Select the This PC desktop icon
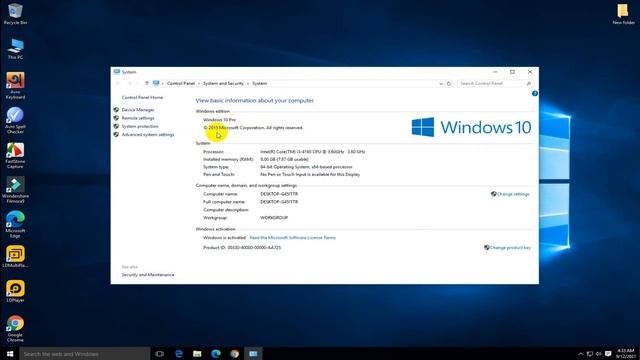Viewport: 640px width, 360px height. point(15,49)
